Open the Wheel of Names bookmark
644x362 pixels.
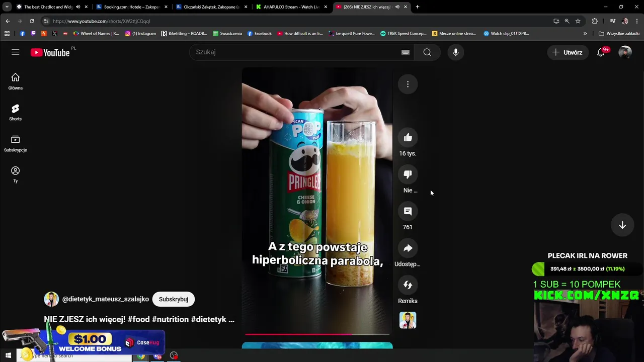(96, 34)
